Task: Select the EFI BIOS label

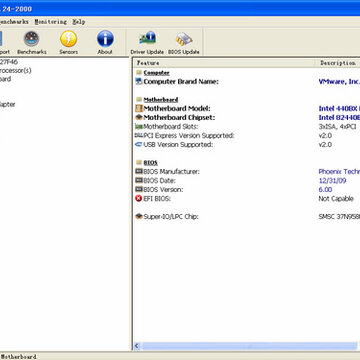Action: point(157,198)
